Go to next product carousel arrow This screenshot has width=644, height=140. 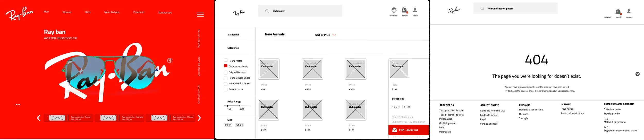pyautogui.click(x=199, y=118)
